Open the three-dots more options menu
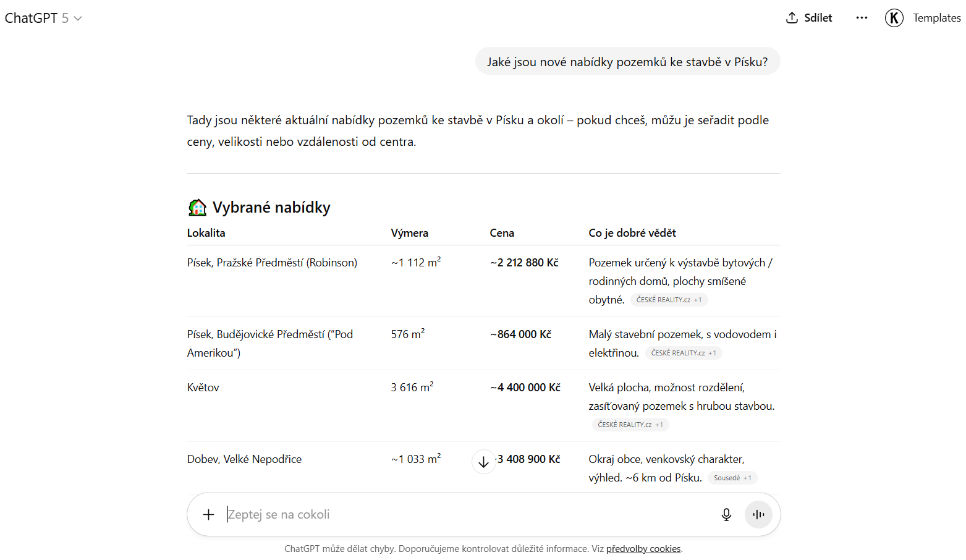 pos(862,18)
